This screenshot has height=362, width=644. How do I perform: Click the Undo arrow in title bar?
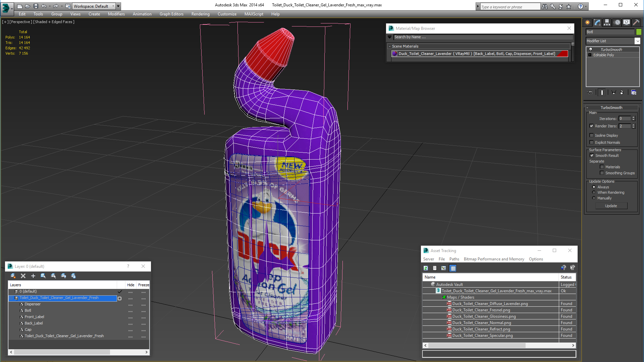click(44, 6)
